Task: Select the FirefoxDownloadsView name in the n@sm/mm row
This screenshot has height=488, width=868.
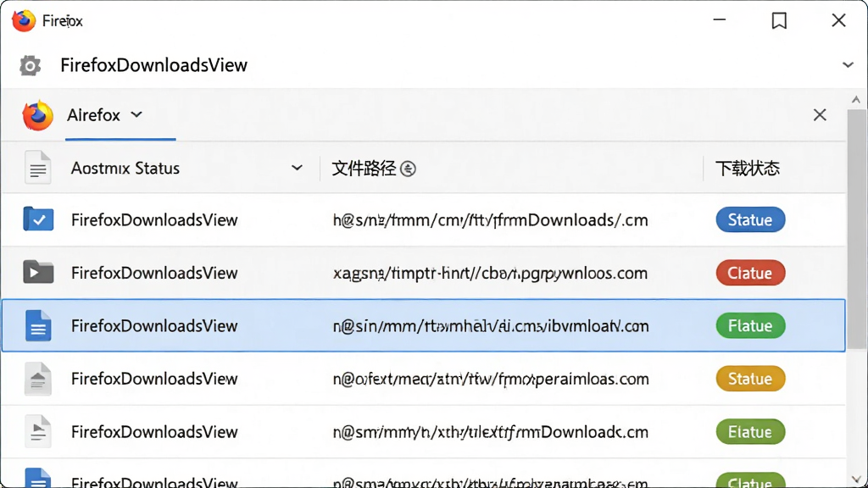Action: (x=154, y=432)
